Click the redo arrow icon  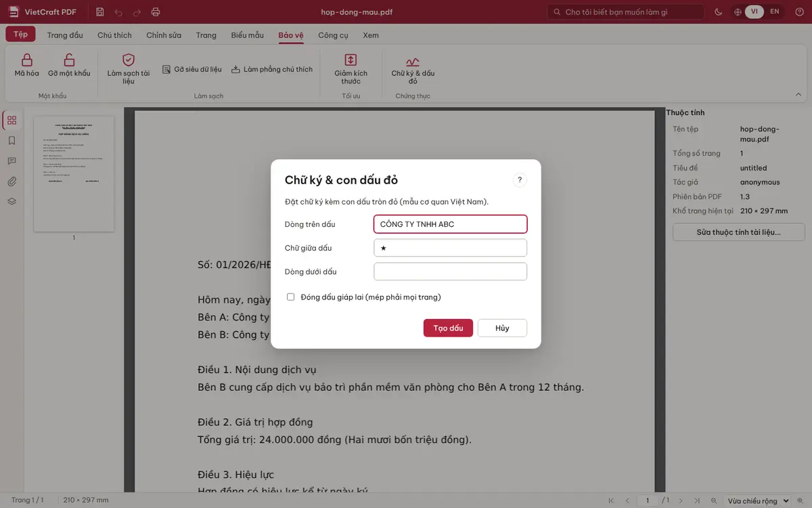tap(137, 12)
